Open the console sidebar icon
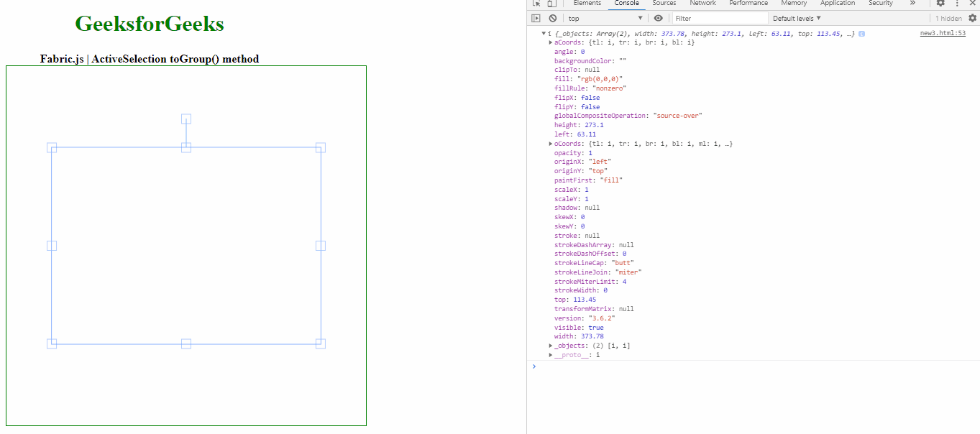The width and height of the screenshot is (980, 434). coord(535,18)
